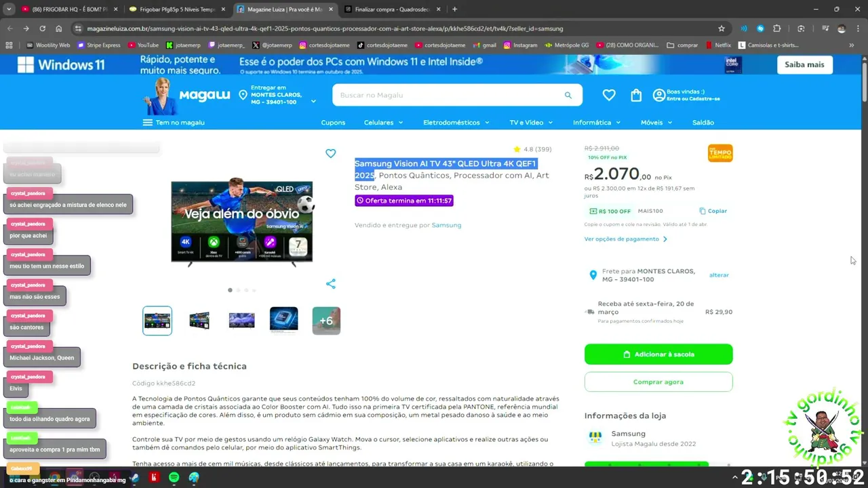This screenshot has width=868, height=488.
Task: Click rating 4.8 (399) reviews
Action: coord(532,149)
